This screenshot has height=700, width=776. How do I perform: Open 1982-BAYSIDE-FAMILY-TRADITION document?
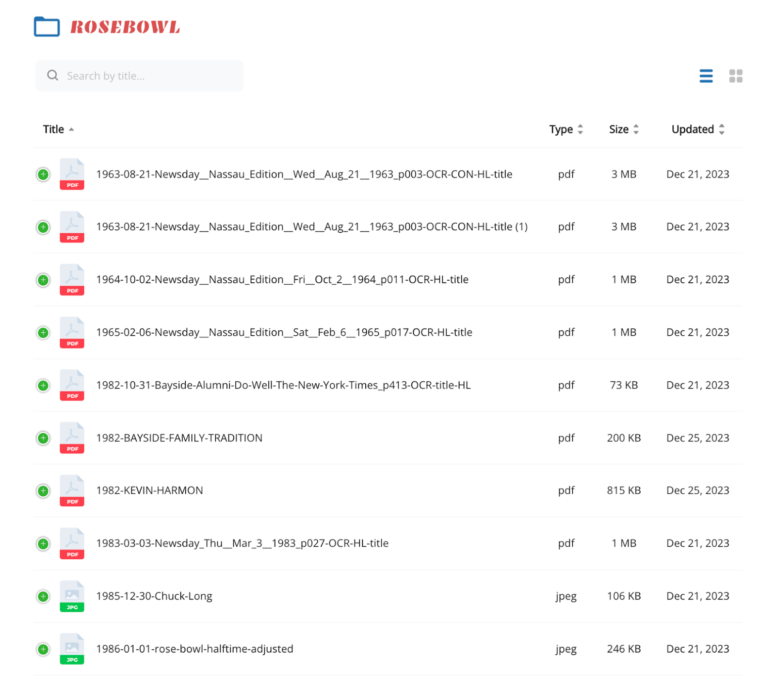point(179,438)
